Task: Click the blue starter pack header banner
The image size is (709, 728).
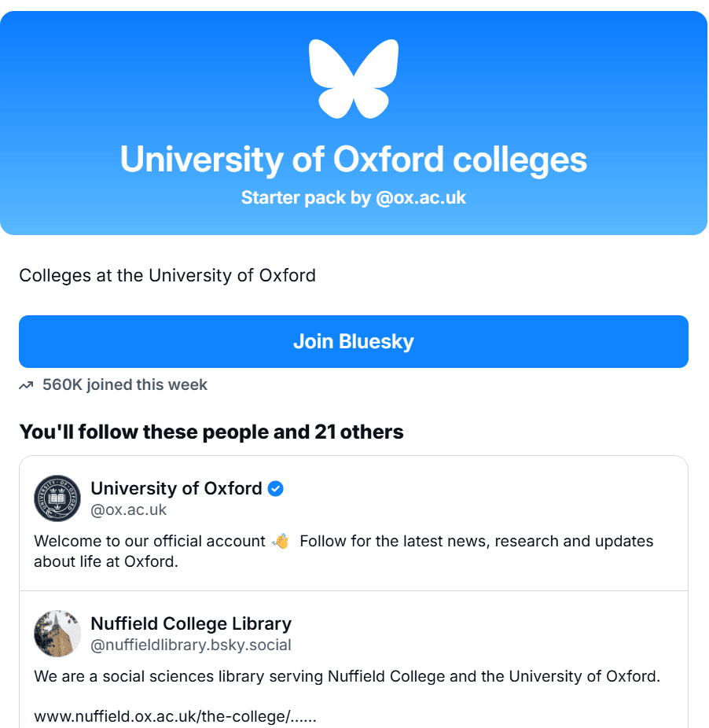Action: 354,123
